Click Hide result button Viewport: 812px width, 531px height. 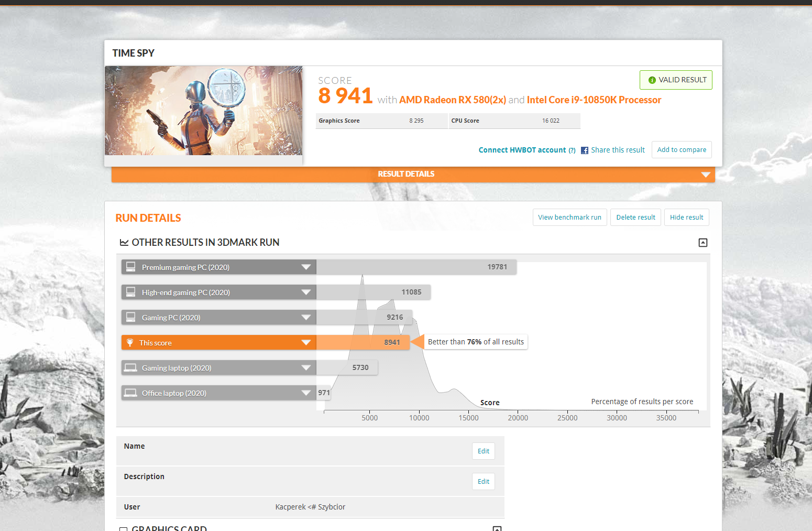686,218
